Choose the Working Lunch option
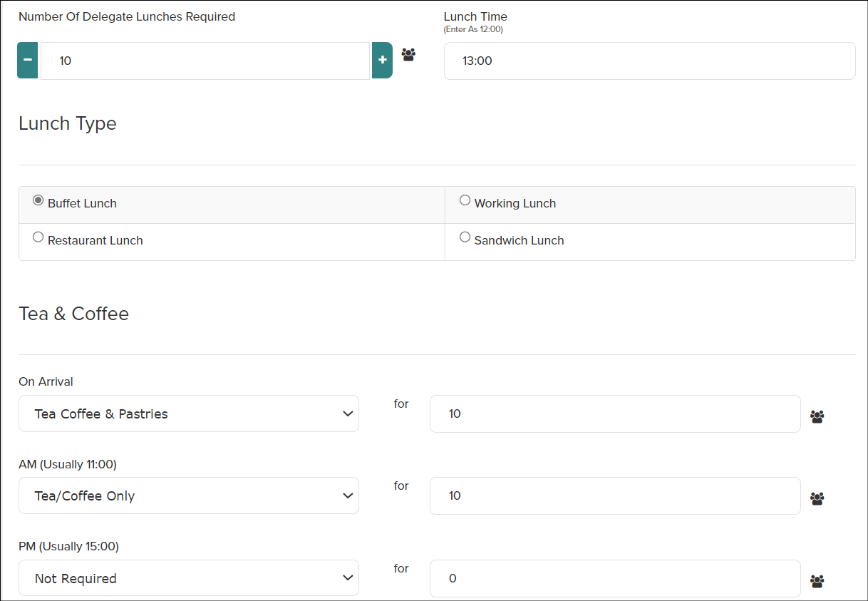 (x=465, y=200)
